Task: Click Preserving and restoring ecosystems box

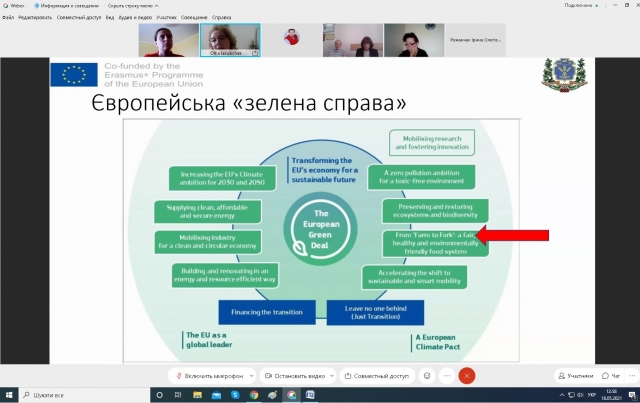Action: coord(435,211)
